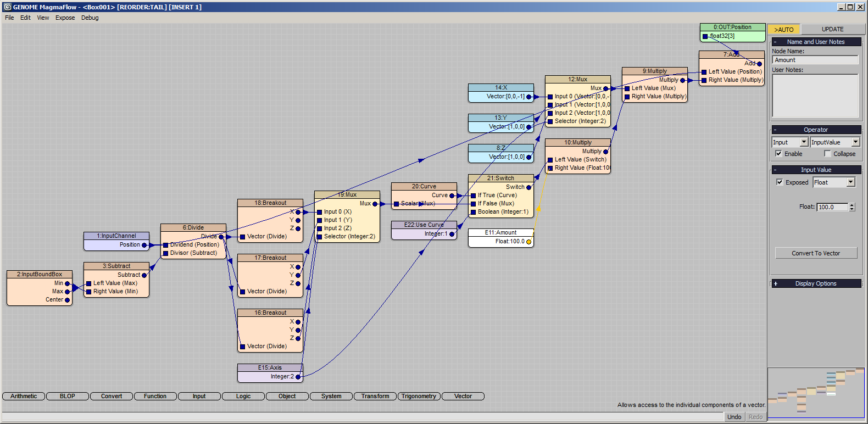Open the Debug menu
The width and height of the screenshot is (868, 424).
[x=90, y=18]
